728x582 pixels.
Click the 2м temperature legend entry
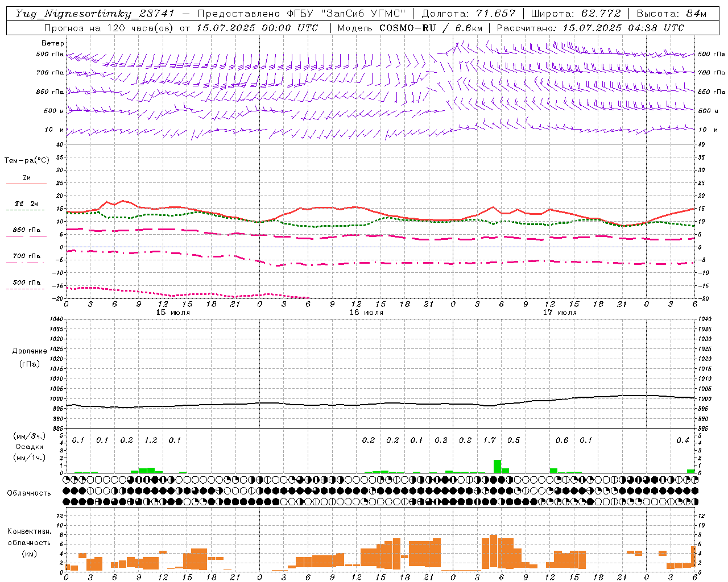27,177
